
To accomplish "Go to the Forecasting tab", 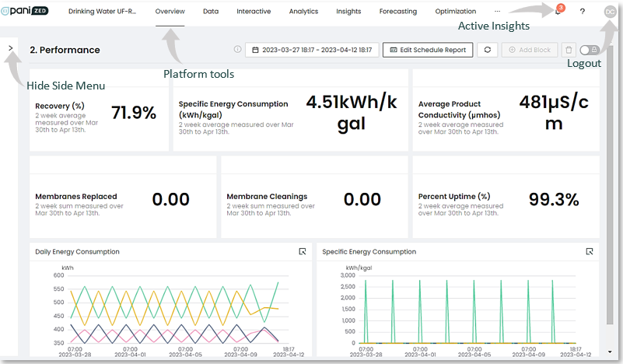I will point(398,12).
